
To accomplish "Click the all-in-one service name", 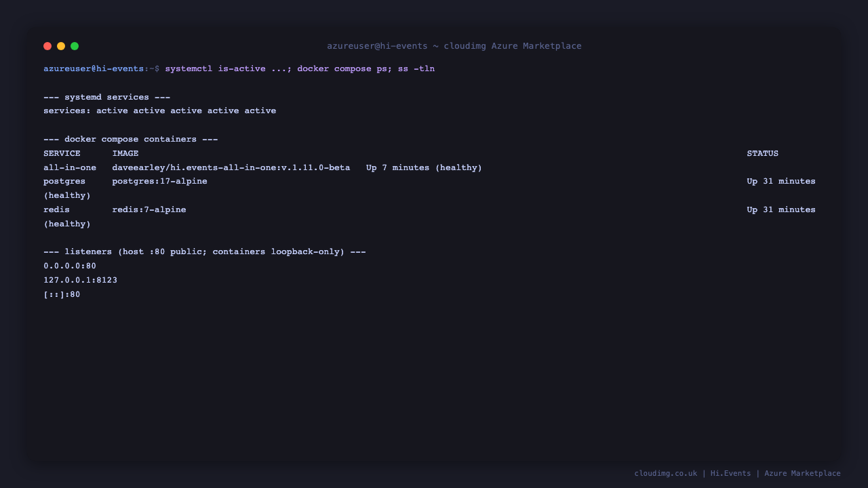I will [x=70, y=167].
